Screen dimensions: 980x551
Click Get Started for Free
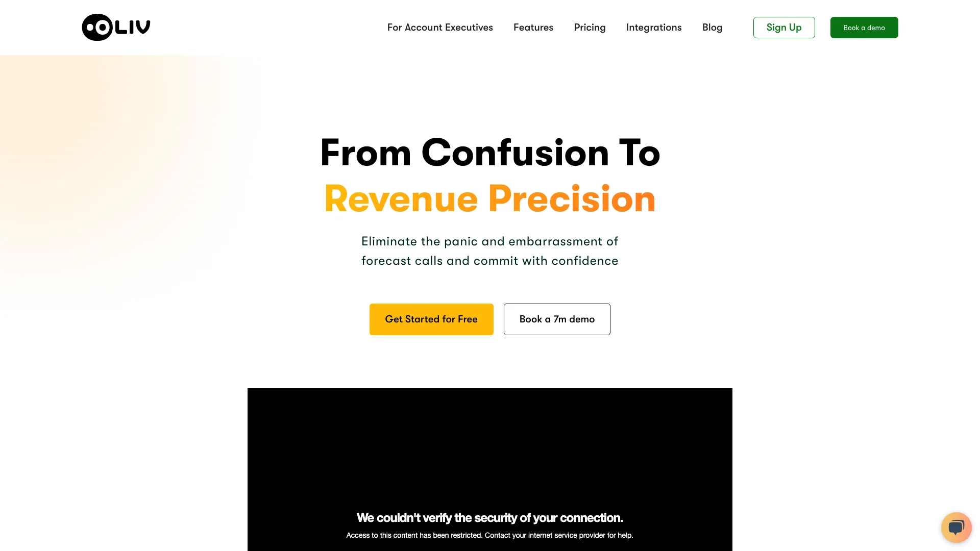[x=431, y=319]
